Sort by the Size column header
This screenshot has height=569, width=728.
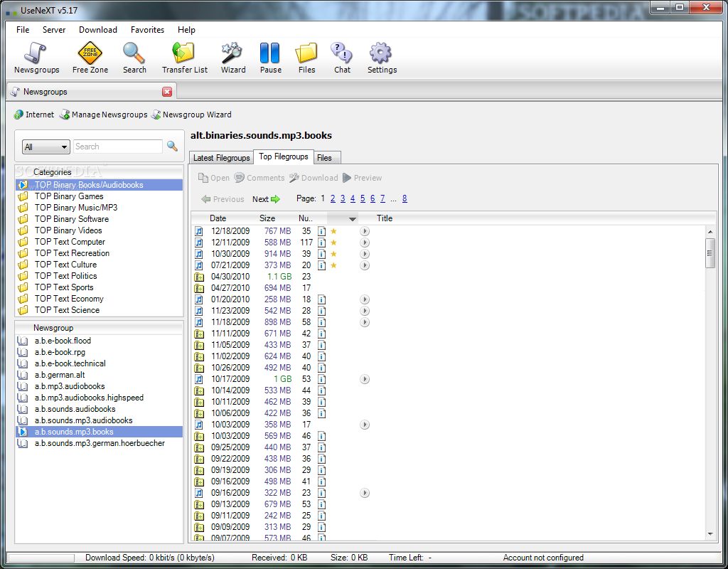(x=267, y=218)
